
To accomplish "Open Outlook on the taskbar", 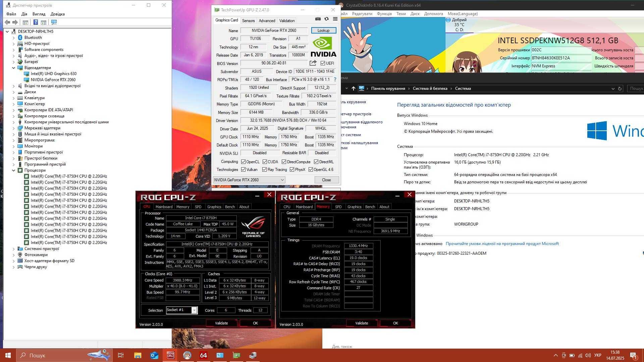I will (x=154, y=355).
